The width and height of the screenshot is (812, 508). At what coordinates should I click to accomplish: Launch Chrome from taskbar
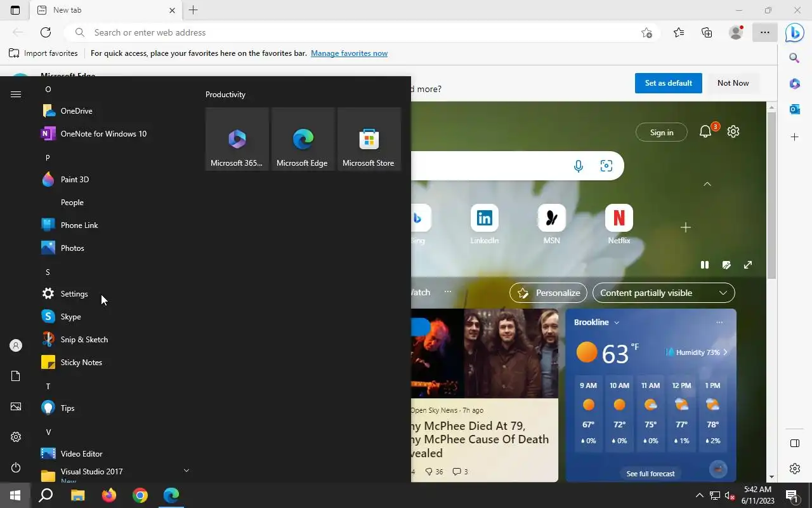pyautogui.click(x=140, y=495)
